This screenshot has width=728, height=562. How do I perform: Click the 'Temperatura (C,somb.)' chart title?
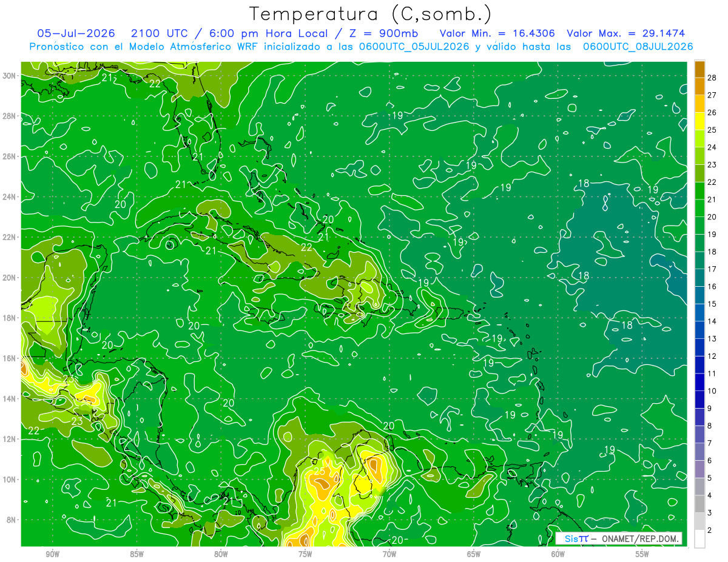[371, 14]
